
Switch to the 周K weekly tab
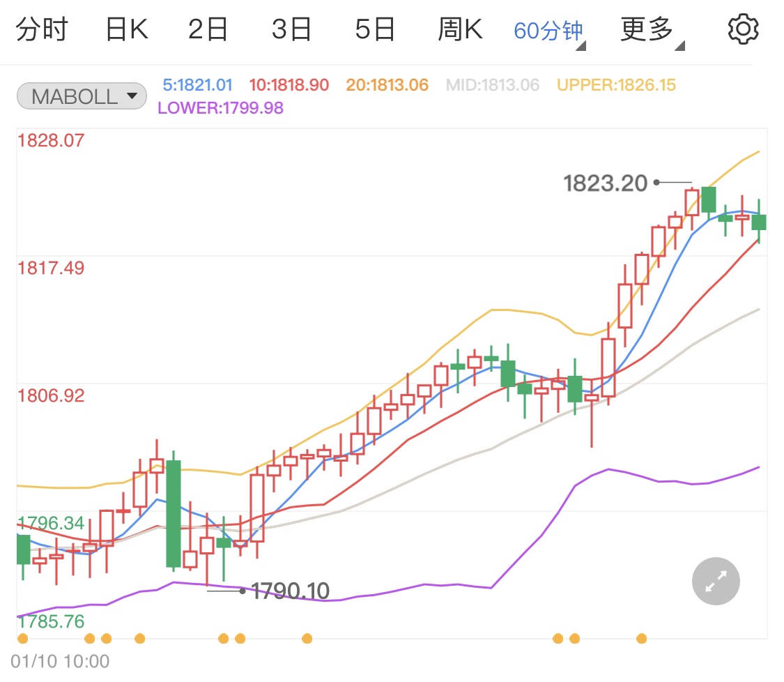(459, 29)
